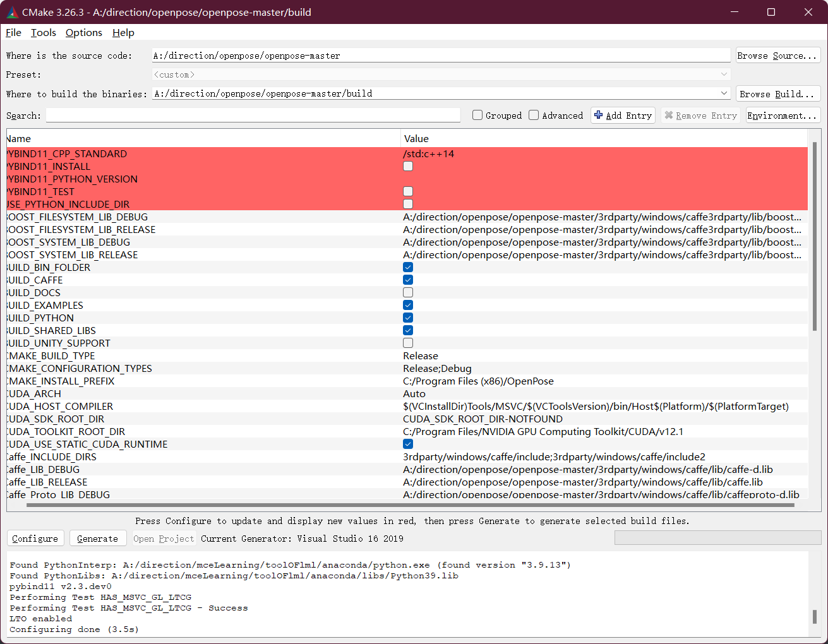Screen dimensions: 828x644
Task: Check the BUILD_DOCS checkbox
Action: click(408, 292)
